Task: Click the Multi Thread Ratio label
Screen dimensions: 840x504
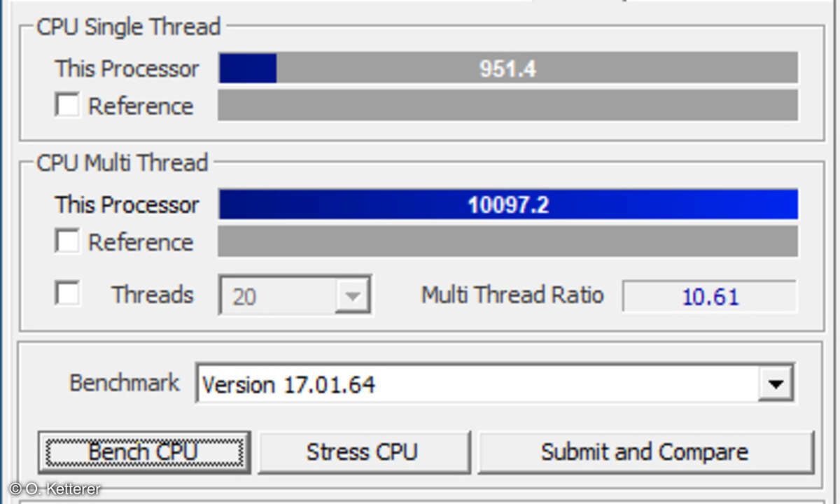Action: pos(512,295)
